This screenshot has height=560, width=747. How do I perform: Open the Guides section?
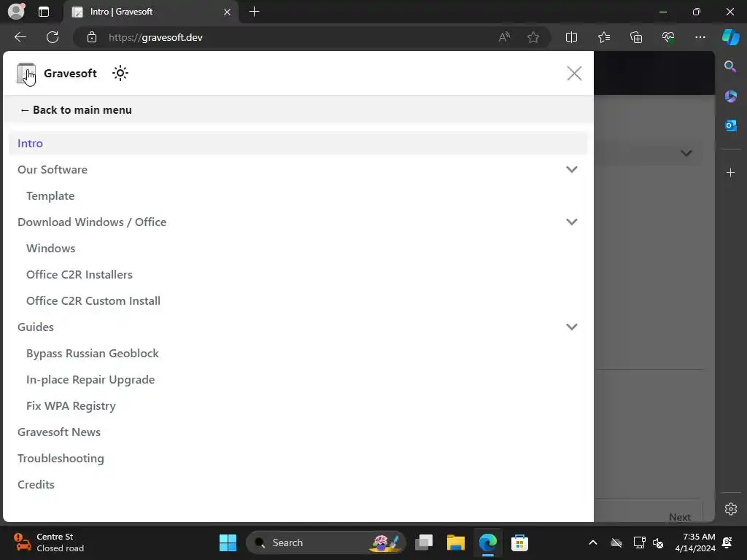[x=35, y=327]
